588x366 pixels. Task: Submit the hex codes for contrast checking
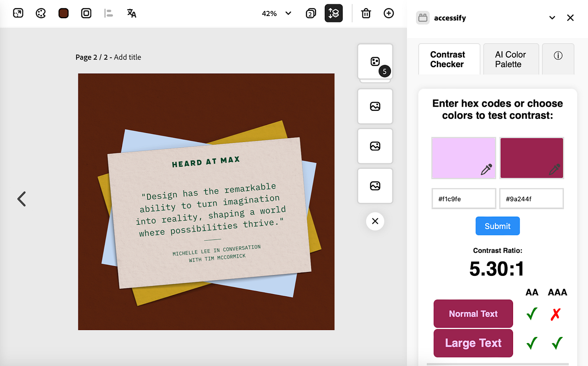coord(497,226)
